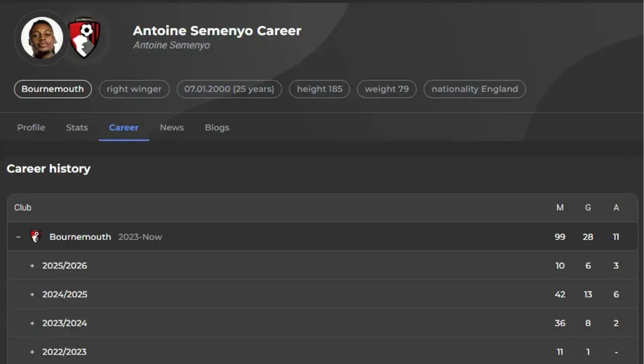Open the News tab
This screenshot has width=644, height=364.
pyautogui.click(x=172, y=127)
